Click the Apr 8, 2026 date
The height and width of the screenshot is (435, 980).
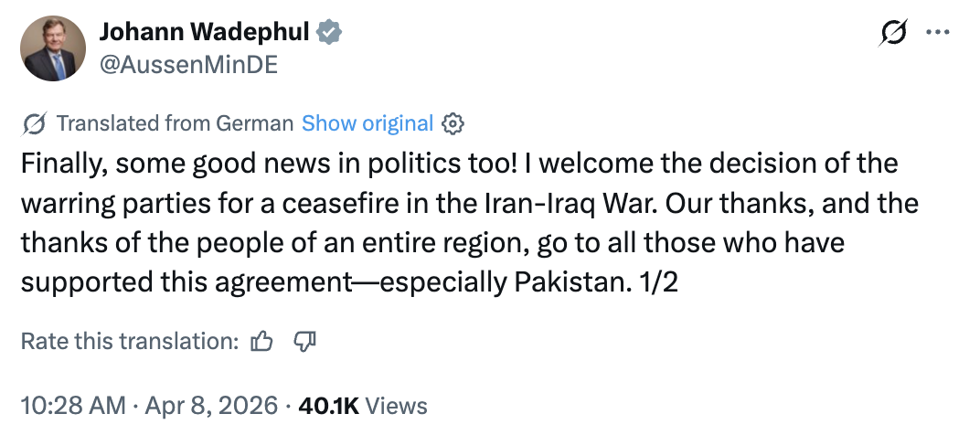211,407
